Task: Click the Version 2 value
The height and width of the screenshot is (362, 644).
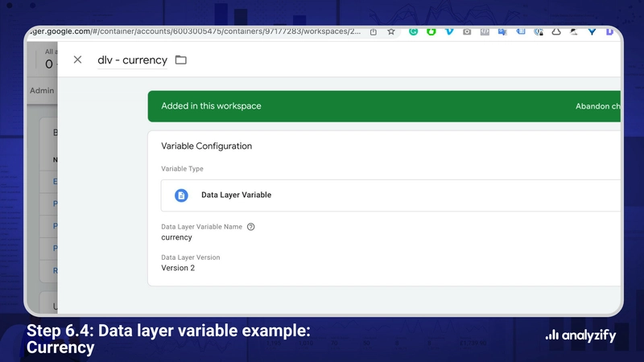Action: click(178, 268)
